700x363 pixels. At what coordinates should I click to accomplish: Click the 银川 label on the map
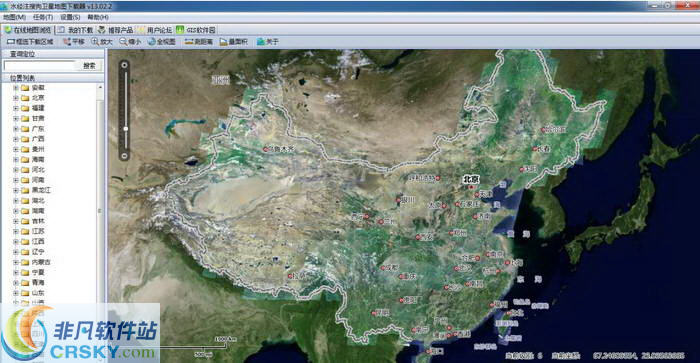tap(408, 200)
